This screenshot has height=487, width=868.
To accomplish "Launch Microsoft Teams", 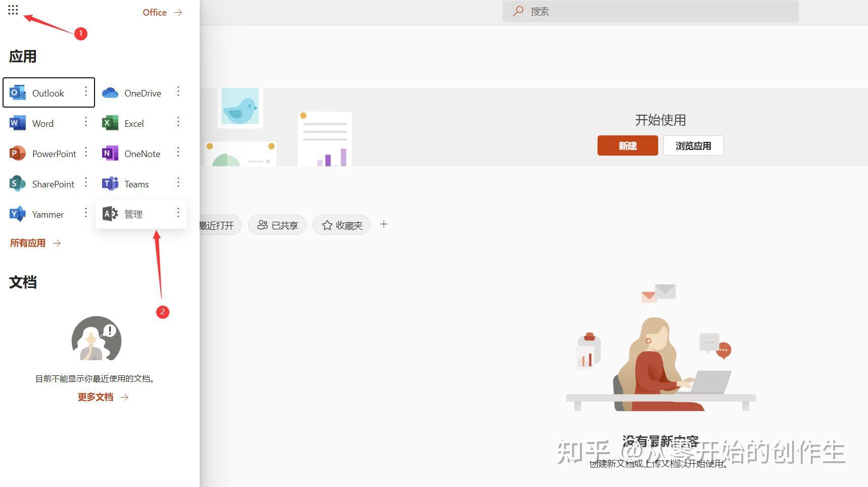I will 136,184.
